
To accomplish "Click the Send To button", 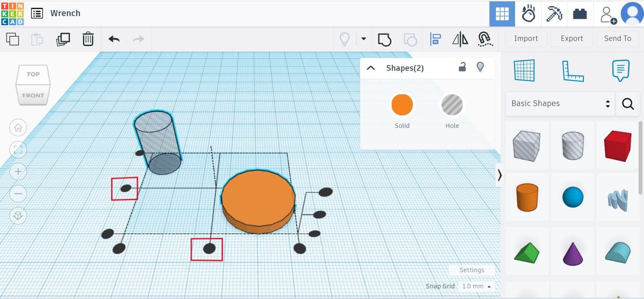I will (x=618, y=39).
